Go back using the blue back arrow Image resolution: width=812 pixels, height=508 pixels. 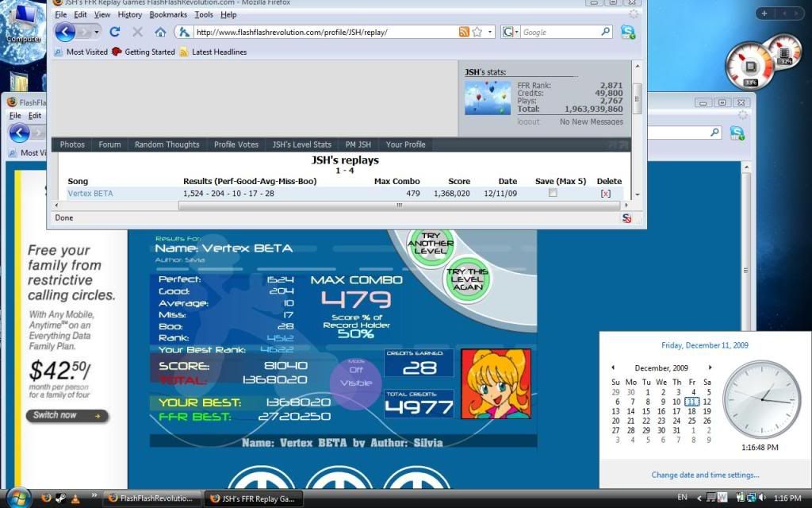[64, 32]
